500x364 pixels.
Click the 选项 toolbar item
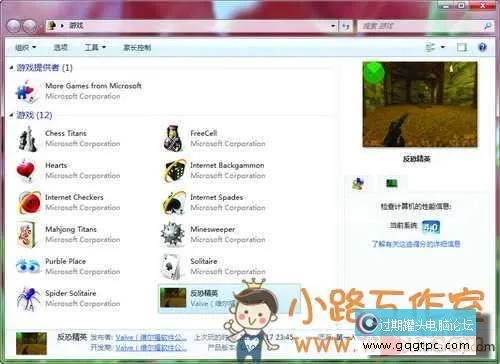click(x=61, y=48)
